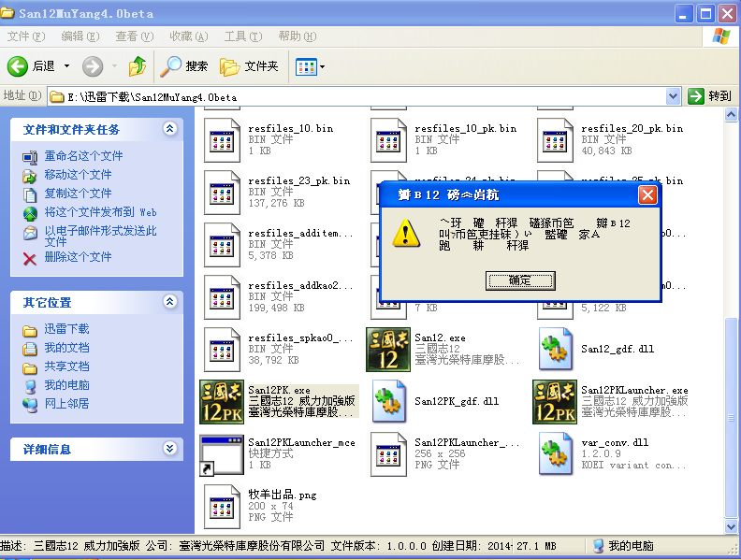Screen dimensions: 741x560
Task: Open 迅雷下载 under other places
Action: (x=66, y=329)
